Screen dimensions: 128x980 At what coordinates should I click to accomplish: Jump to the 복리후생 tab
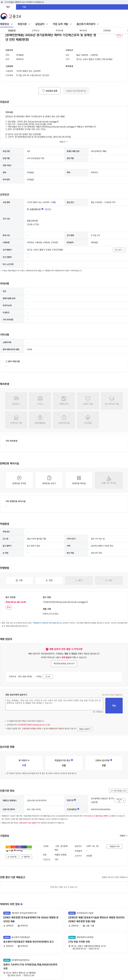pyautogui.click(x=83, y=30)
